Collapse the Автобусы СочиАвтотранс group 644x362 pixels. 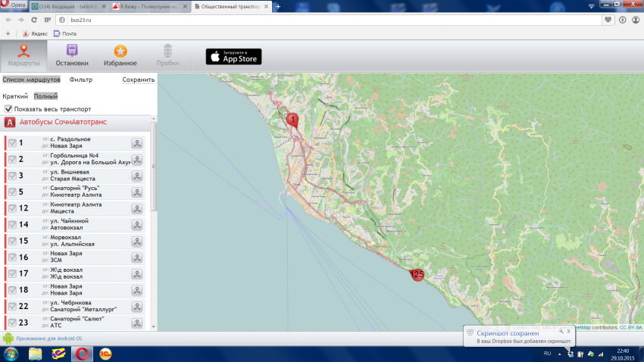(11, 122)
